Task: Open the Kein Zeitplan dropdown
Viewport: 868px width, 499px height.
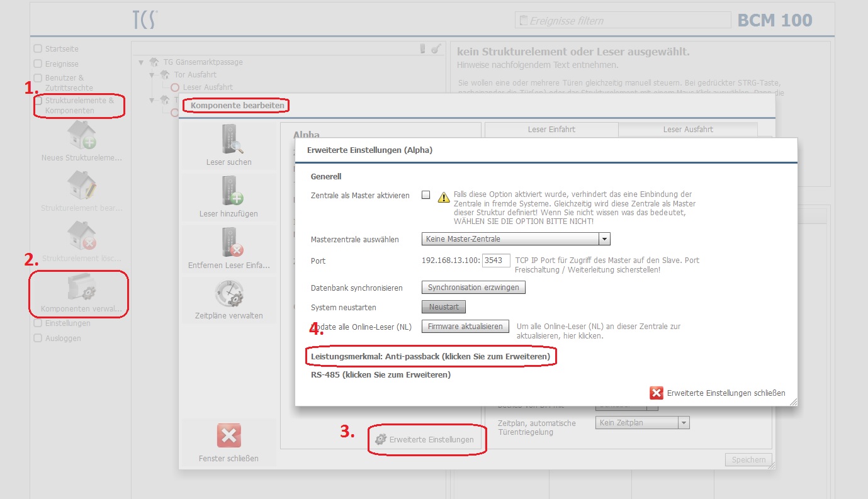Action: pos(642,423)
